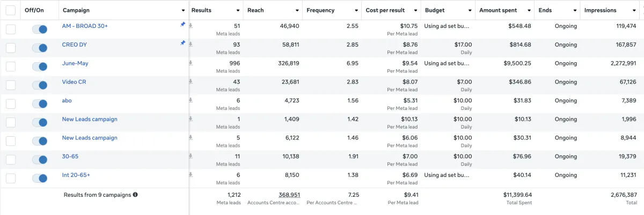Turn off the June-May campaign toggle
644x215 pixels.
click(x=40, y=66)
